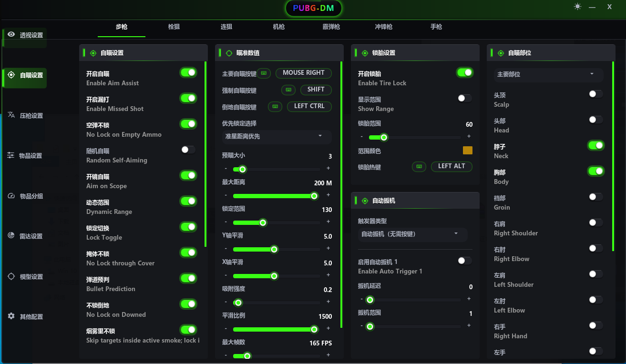The height and width of the screenshot is (364, 626).
Task: Toggle the 开启自瞄 Enable Aim Assist switch
Action: (188, 72)
